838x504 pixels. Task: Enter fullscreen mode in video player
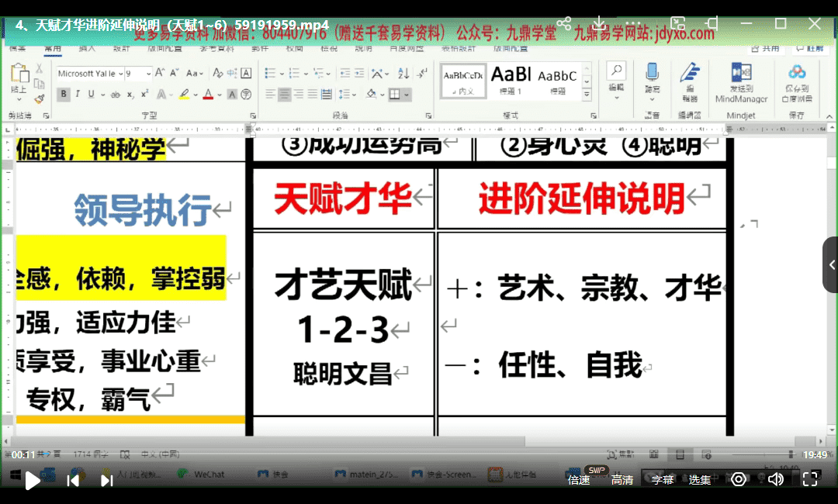click(x=810, y=479)
